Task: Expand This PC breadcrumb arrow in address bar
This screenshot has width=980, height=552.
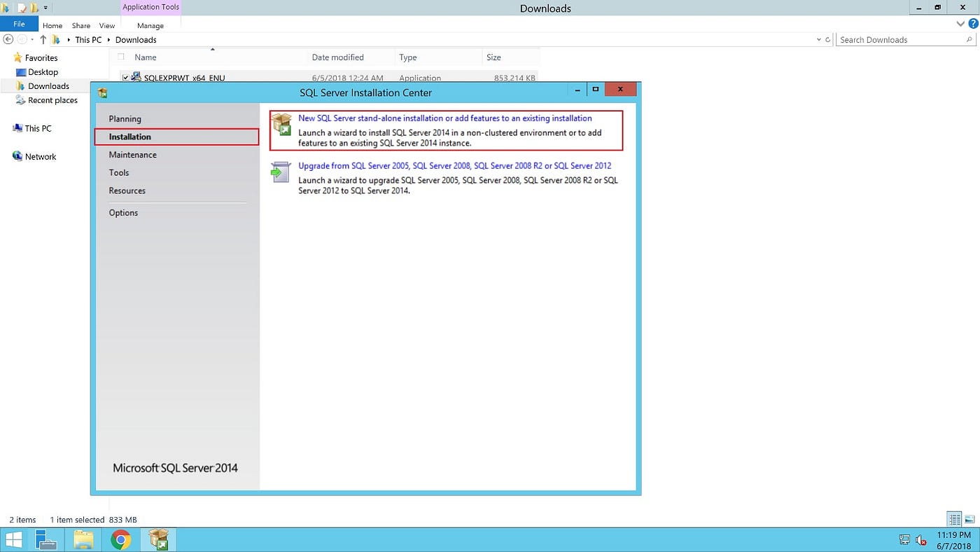Action: pyautogui.click(x=108, y=40)
